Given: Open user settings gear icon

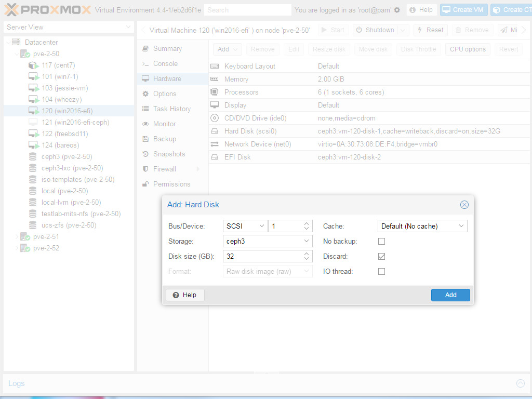Looking at the screenshot, I should click(397, 10).
